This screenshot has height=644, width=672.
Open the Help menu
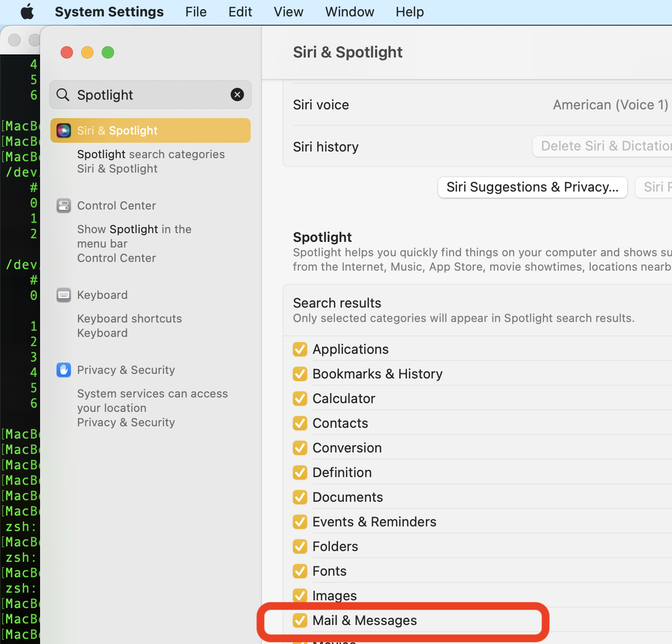[410, 12]
